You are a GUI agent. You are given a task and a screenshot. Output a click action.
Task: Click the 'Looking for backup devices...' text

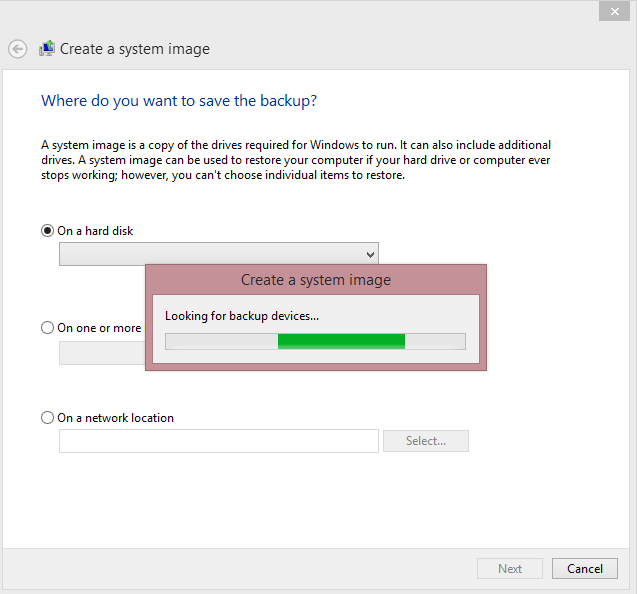[x=242, y=316]
